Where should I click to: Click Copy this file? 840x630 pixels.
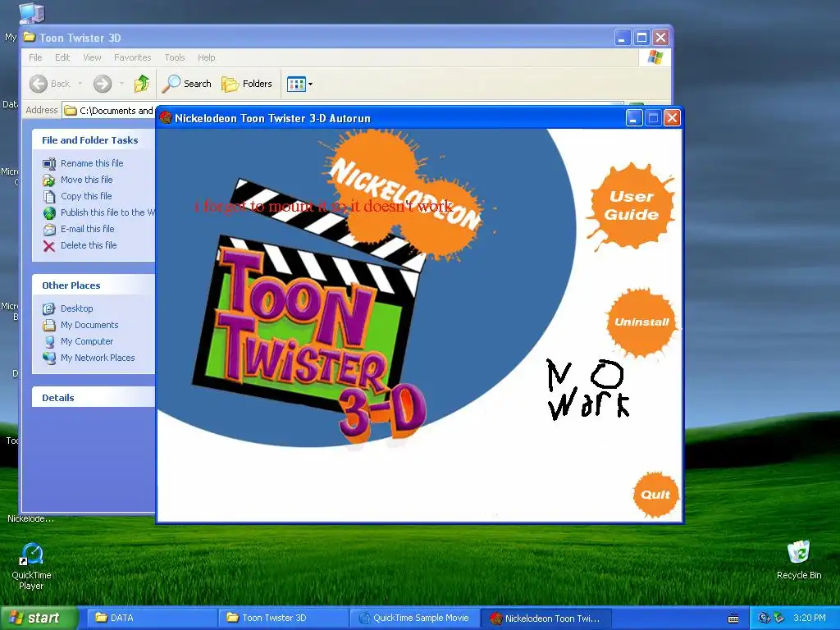(x=85, y=196)
